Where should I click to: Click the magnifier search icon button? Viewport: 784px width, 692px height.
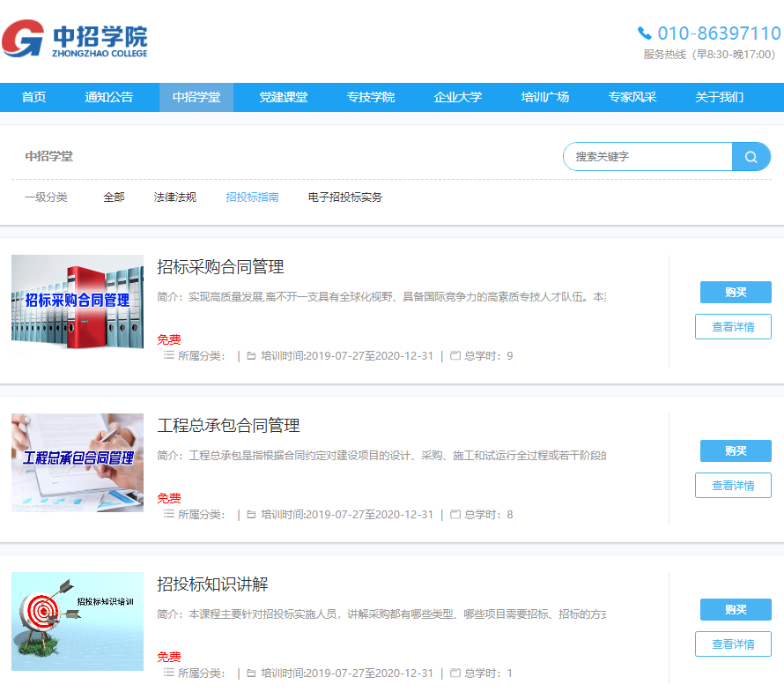point(751,157)
